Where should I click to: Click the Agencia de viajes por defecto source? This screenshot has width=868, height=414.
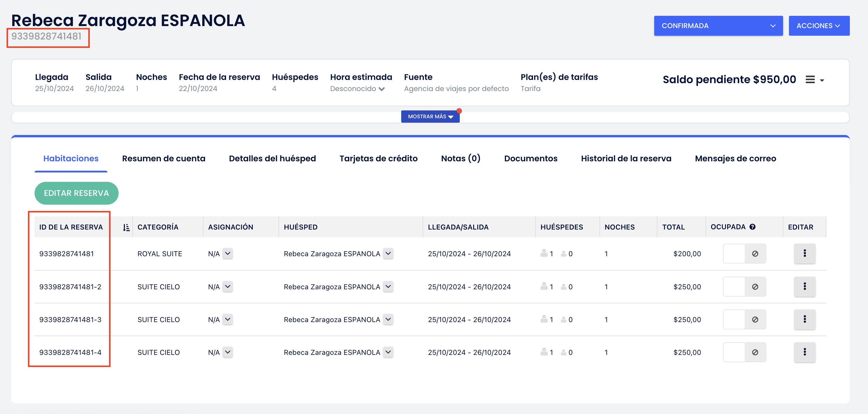click(456, 89)
